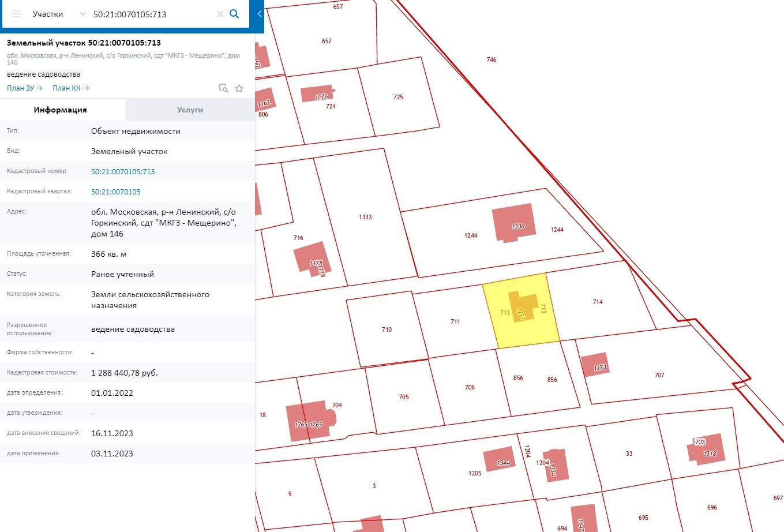Click building 1273 on the map
This screenshot has width=784, height=532.
[x=595, y=364]
